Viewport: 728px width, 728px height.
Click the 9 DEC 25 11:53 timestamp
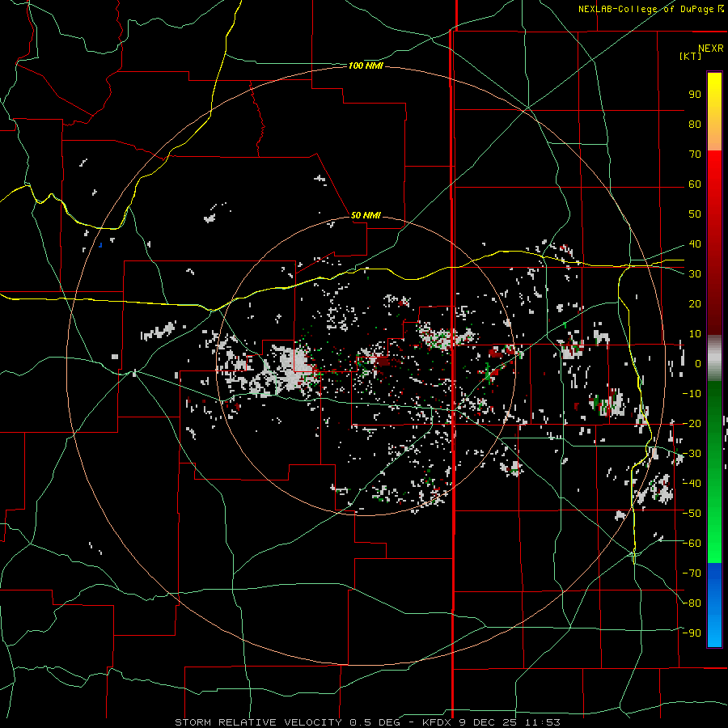510,722
